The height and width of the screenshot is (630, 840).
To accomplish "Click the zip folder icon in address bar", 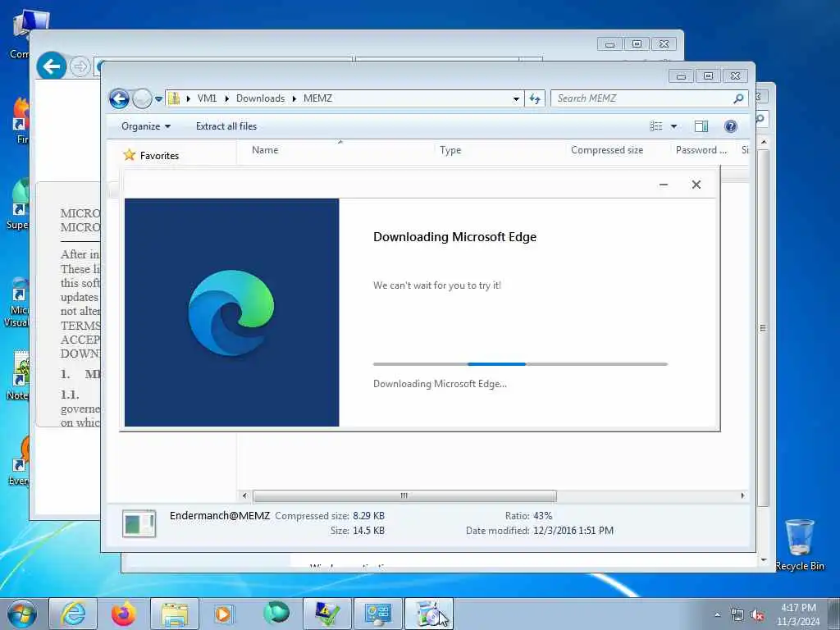I will tap(174, 98).
